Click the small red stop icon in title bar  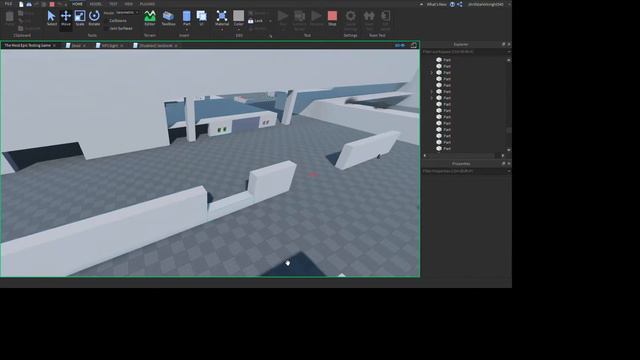tap(52, 4)
